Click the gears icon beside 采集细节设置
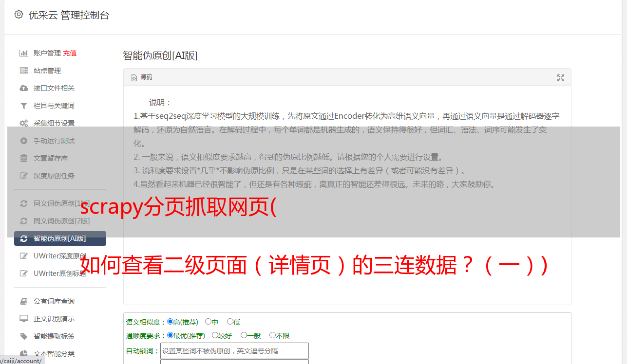Screen dimensions: 627x364 point(23,123)
